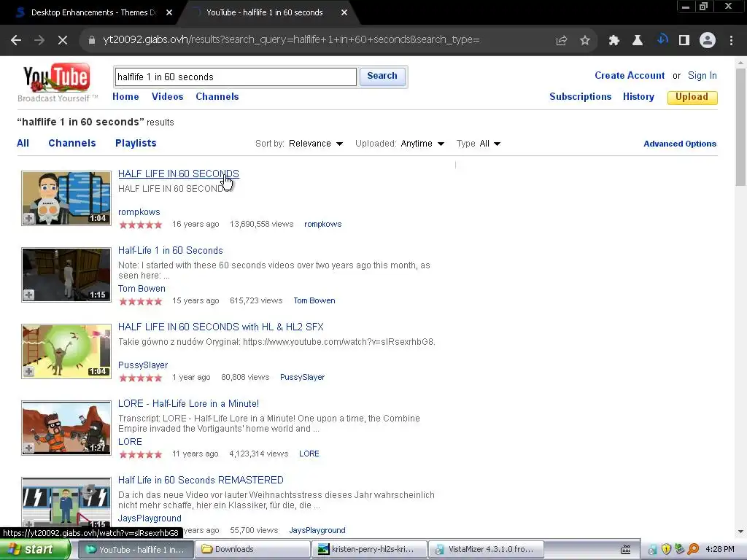Click the blue download-arrow extension icon
This screenshot has width=747, height=560.
662,39
